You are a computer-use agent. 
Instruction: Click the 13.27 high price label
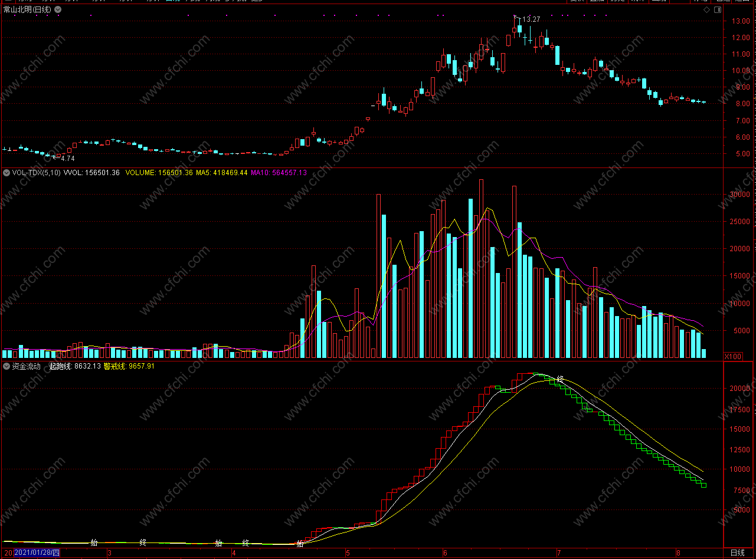click(x=531, y=19)
